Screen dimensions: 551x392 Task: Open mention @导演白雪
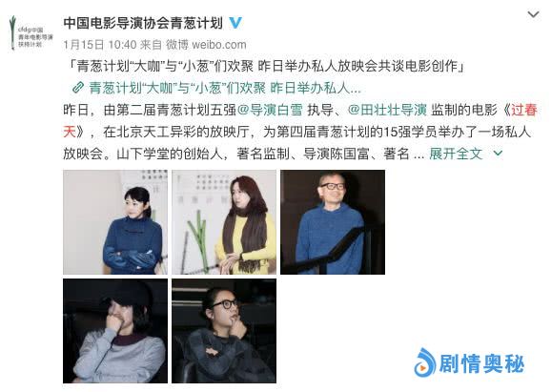(x=270, y=110)
